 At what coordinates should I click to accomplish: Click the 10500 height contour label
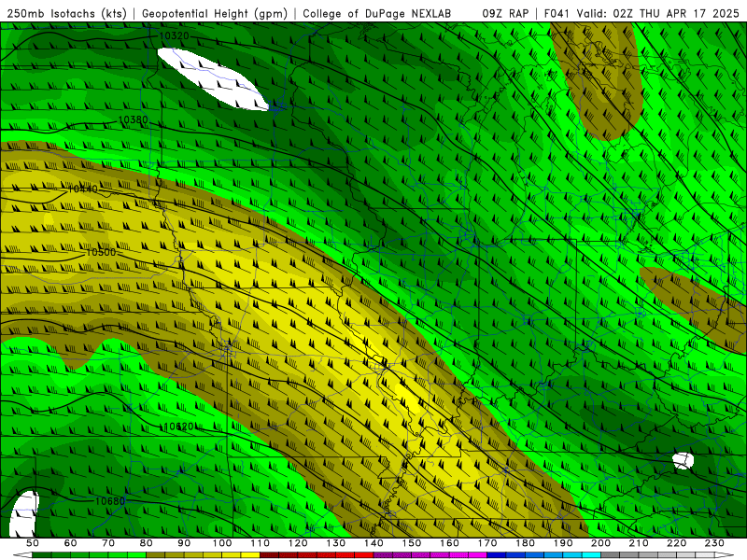(101, 252)
